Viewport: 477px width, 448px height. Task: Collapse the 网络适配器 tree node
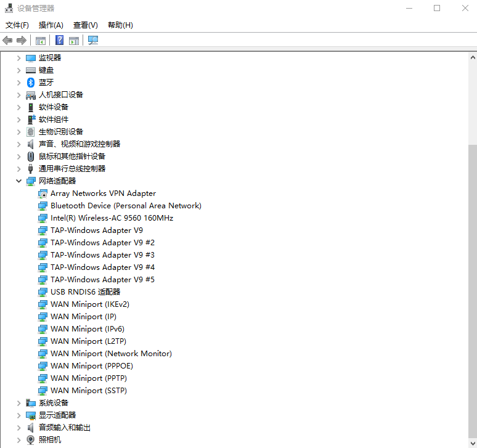(x=18, y=181)
